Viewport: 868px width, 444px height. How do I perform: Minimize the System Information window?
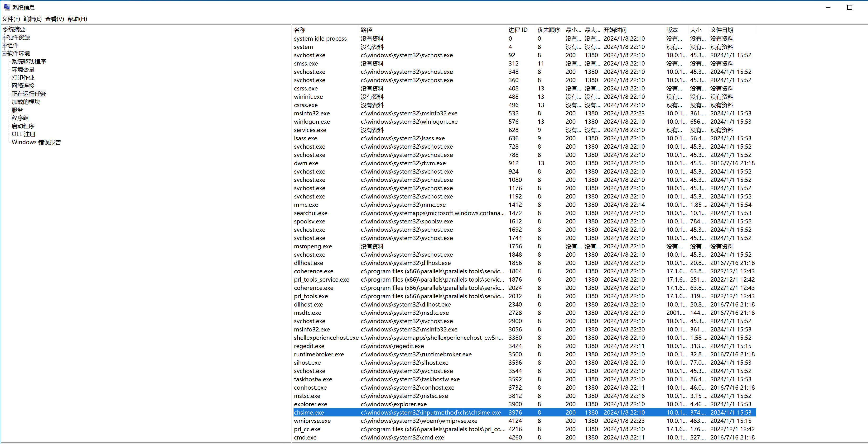[x=828, y=7]
